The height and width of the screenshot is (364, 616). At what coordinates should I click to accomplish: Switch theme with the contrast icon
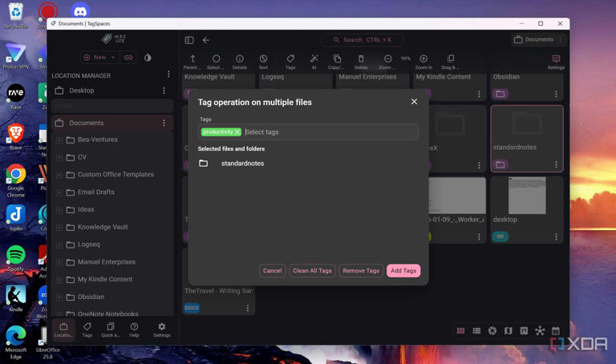(x=148, y=58)
